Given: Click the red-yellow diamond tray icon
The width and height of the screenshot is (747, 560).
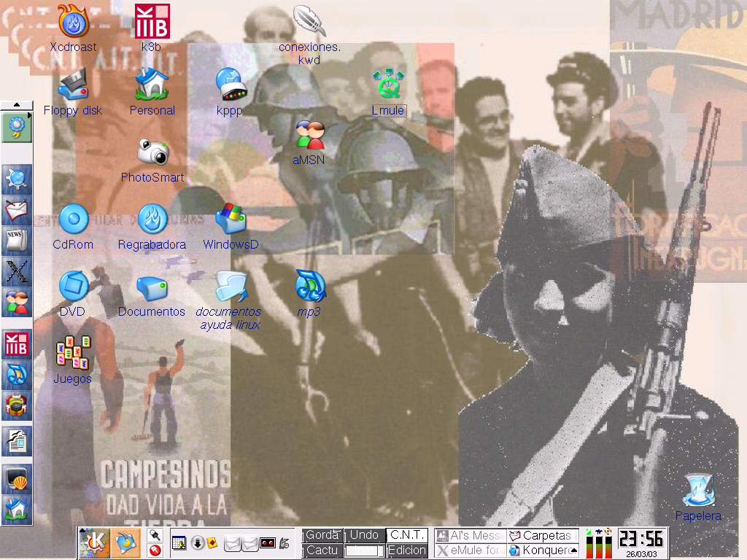Looking at the screenshot, I should click(x=212, y=542).
